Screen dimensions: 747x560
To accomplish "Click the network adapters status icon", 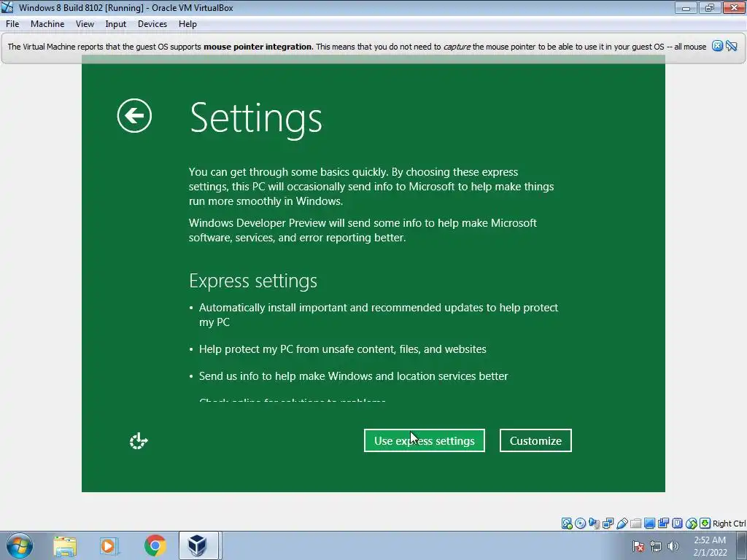I will tap(608, 524).
